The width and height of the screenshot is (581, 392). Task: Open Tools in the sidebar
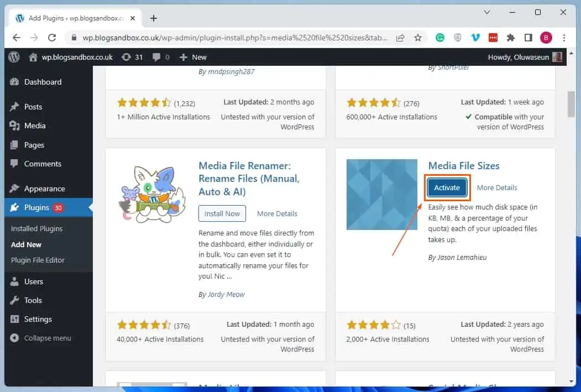(33, 300)
